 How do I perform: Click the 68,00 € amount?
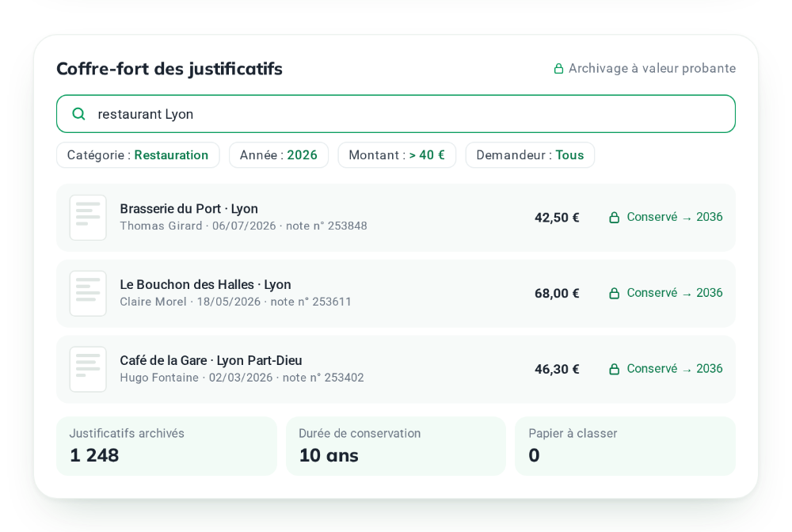click(x=557, y=293)
